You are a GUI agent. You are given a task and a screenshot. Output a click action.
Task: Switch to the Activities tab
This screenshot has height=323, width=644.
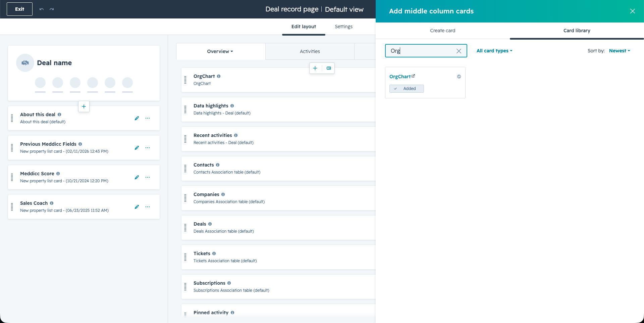(310, 51)
